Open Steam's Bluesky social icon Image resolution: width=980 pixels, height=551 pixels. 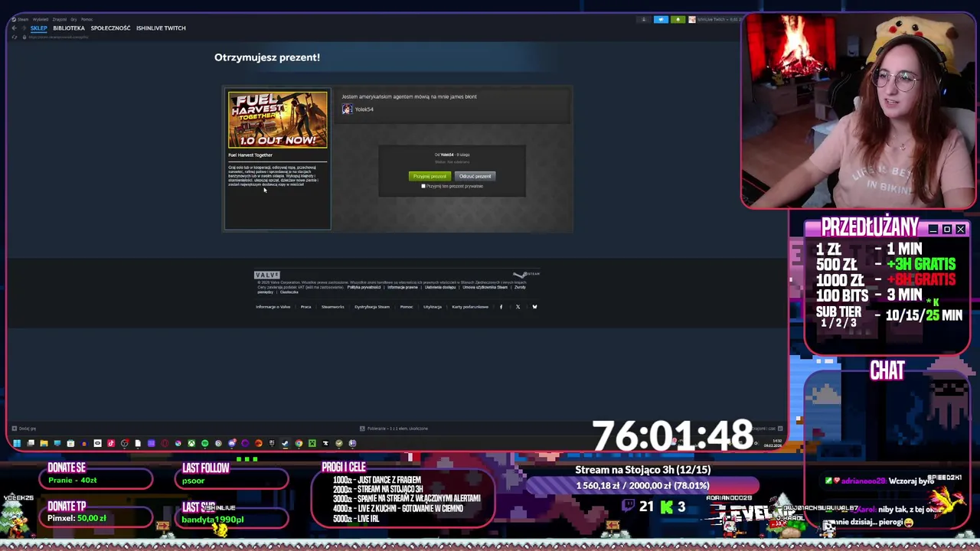(534, 307)
